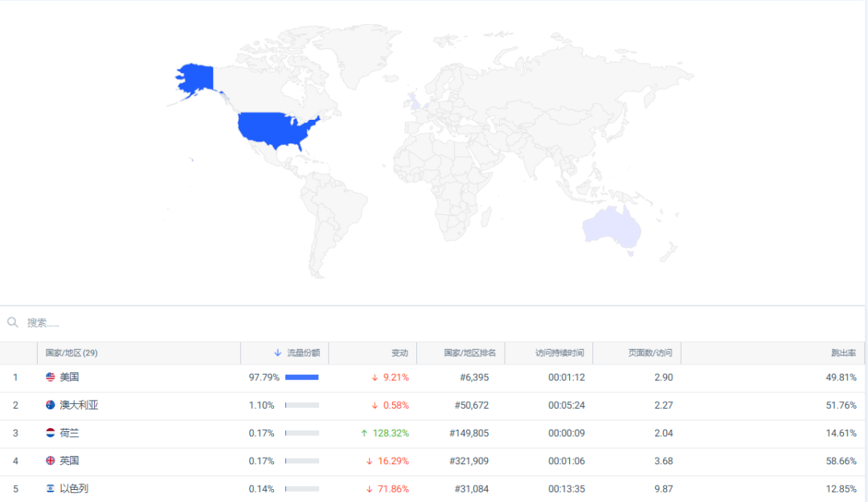The height and width of the screenshot is (502, 868).
Task: Click the blue sort arrow beside 流量份额
Action: coord(278,353)
